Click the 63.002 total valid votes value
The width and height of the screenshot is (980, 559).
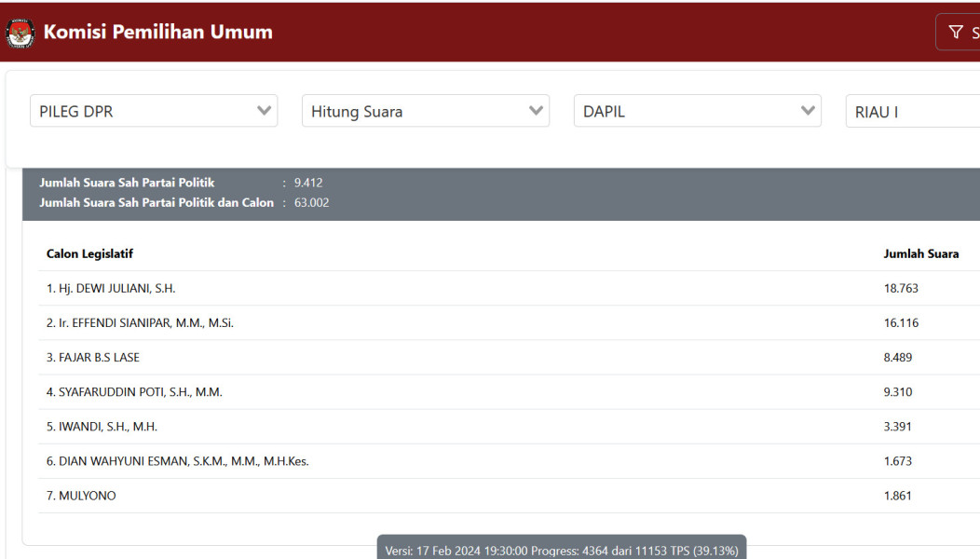pyautogui.click(x=311, y=202)
